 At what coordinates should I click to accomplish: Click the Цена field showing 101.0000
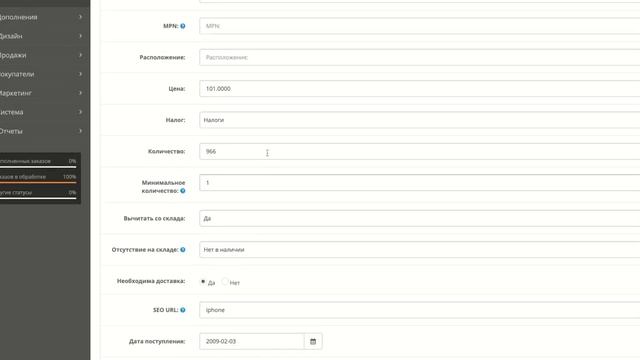[420, 89]
